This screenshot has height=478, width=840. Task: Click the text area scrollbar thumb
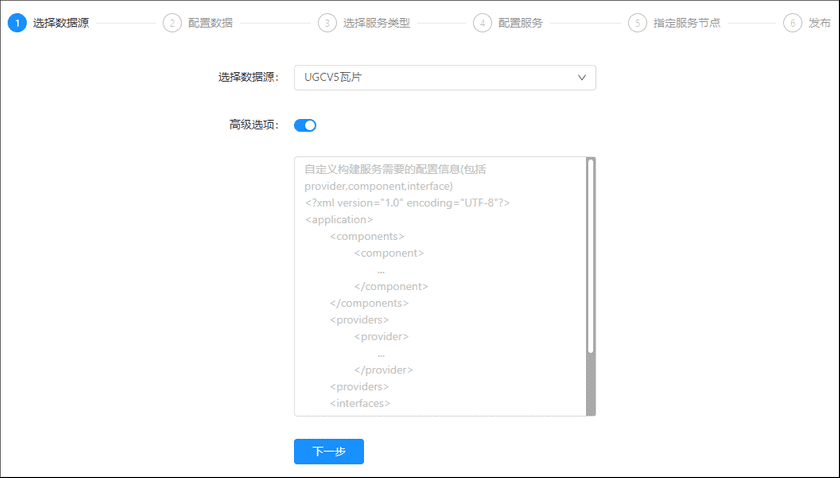coord(591,255)
